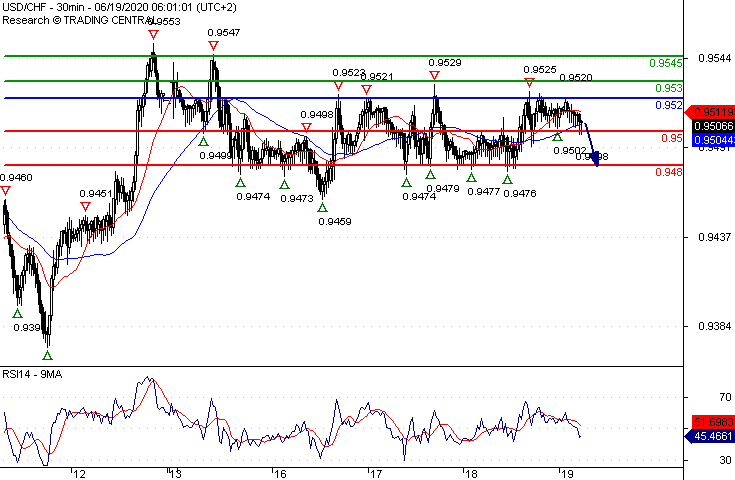Click the 0.9520 label near the blue line

click(576, 77)
